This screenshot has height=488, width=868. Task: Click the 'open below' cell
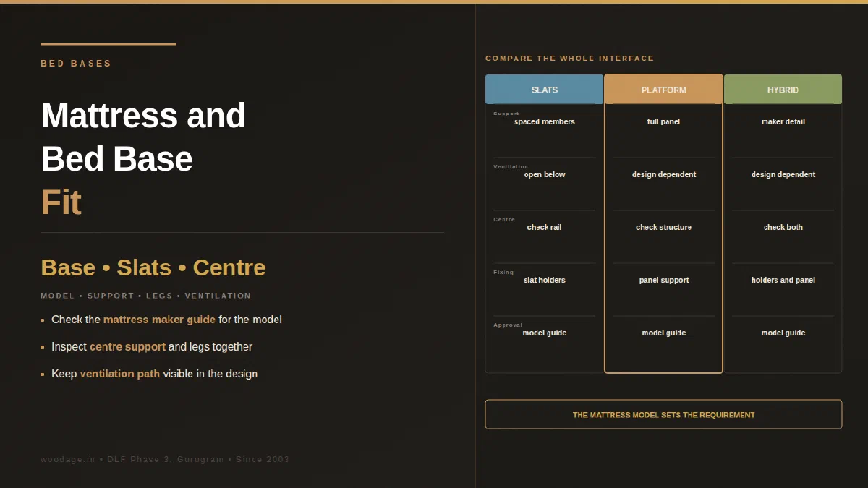click(x=545, y=174)
